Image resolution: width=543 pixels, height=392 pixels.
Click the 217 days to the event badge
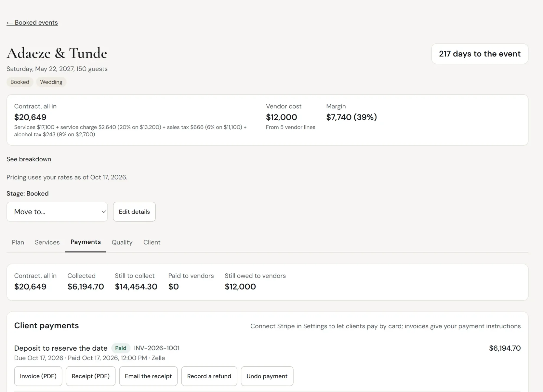(x=480, y=54)
